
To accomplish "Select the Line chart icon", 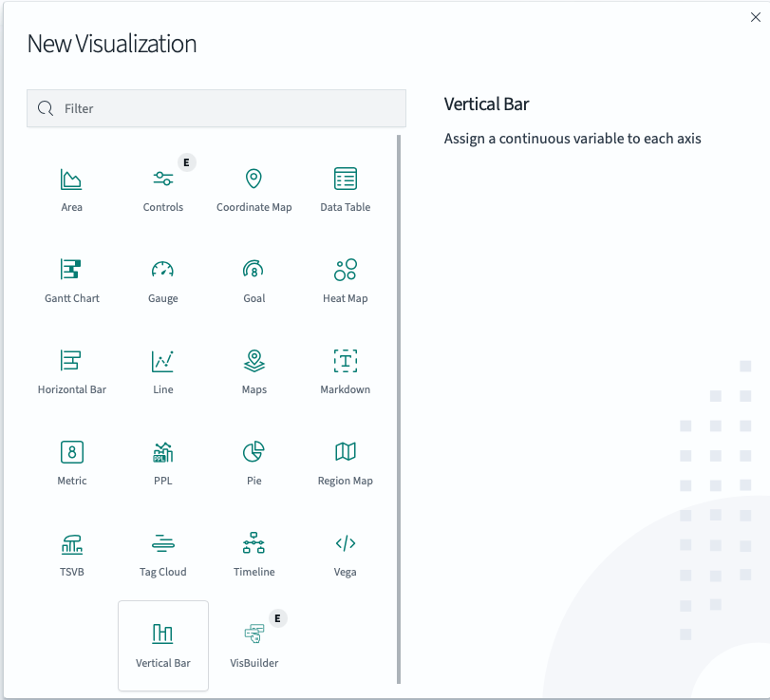I will (162, 361).
